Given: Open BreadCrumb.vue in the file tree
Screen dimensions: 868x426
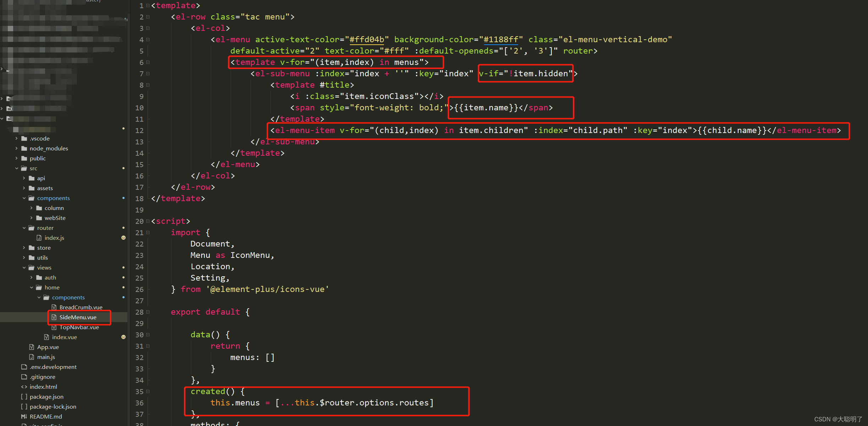Looking at the screenshot, I should [81, 307].
